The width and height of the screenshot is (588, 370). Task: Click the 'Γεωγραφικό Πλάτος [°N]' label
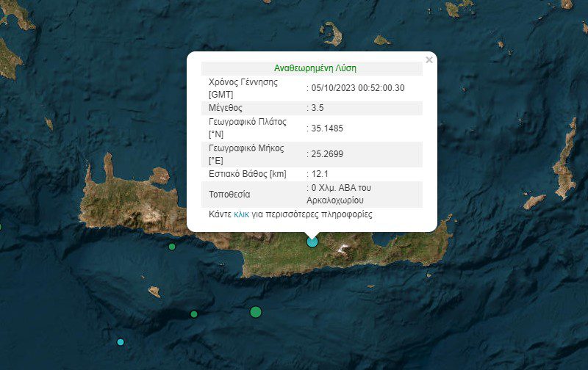coord(248,128)
